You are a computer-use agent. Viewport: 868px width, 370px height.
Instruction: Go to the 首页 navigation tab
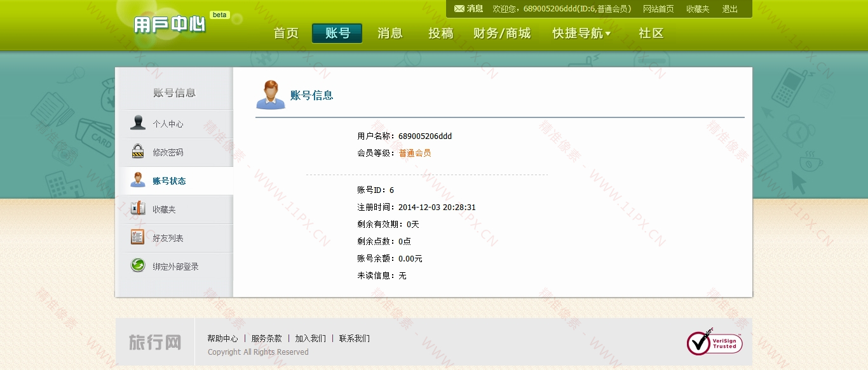coord(286,33)
